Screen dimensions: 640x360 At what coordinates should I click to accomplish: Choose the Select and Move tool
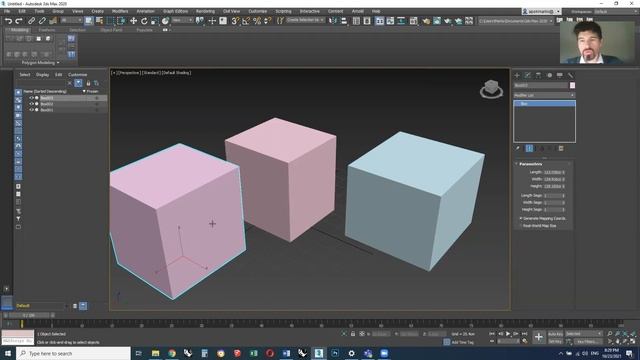pos(133,21)
